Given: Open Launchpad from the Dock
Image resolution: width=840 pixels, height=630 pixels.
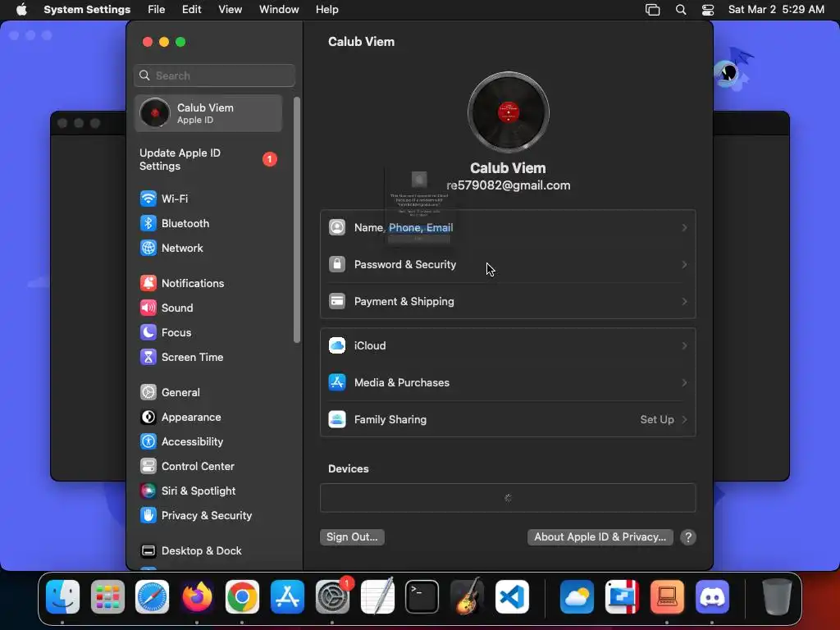Looking at the screenshot, I should (107, 597).
